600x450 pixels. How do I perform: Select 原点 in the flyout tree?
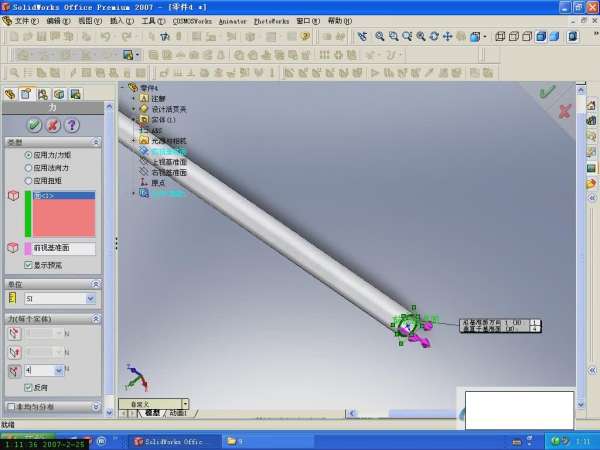pos(158,183)
